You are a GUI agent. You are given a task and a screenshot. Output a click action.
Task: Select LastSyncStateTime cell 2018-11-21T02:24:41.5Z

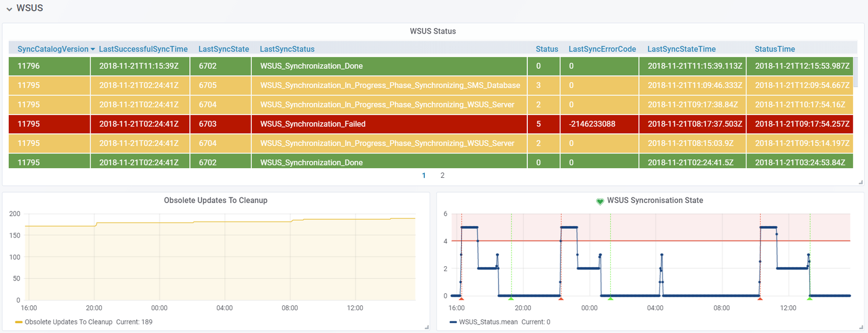[693, 161]
